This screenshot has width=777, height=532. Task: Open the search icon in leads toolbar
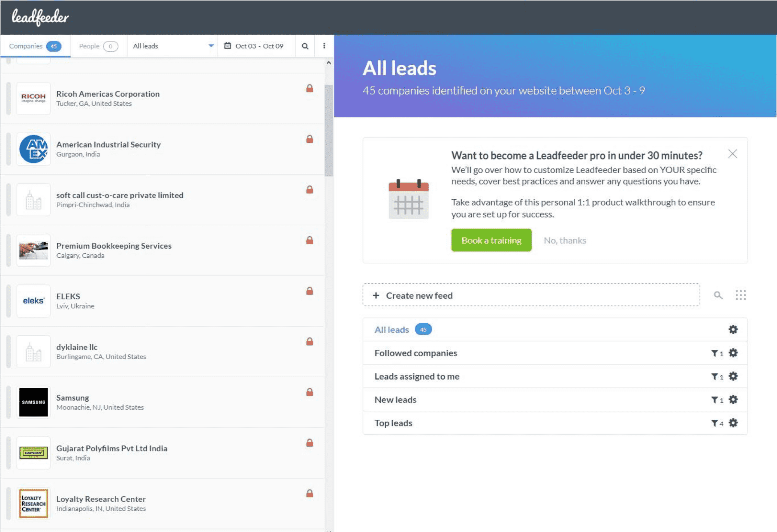305,46
